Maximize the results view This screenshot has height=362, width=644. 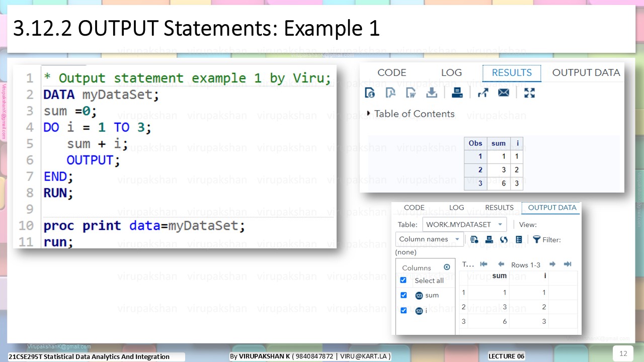click(x=529, y=93)
